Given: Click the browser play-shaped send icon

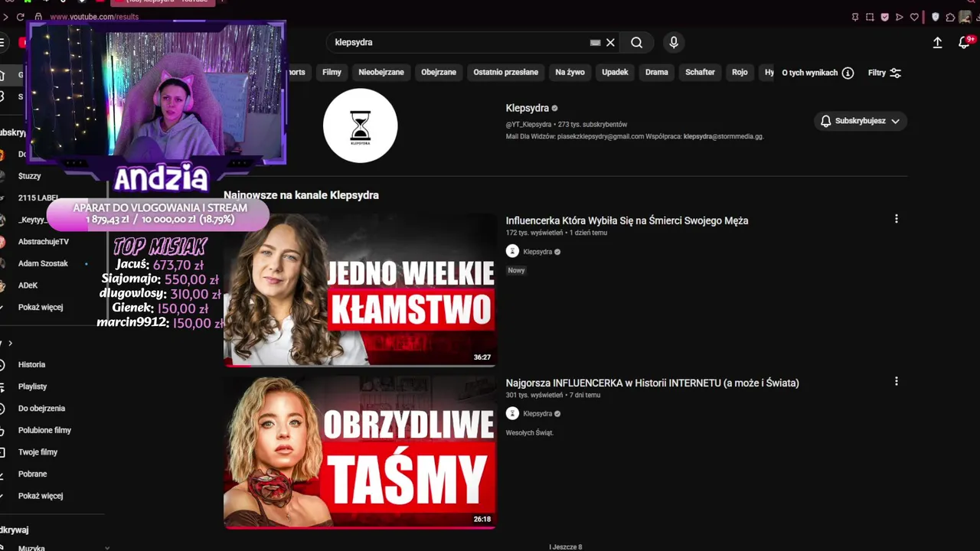Looking at the screenshot, I should coord(900,17).
